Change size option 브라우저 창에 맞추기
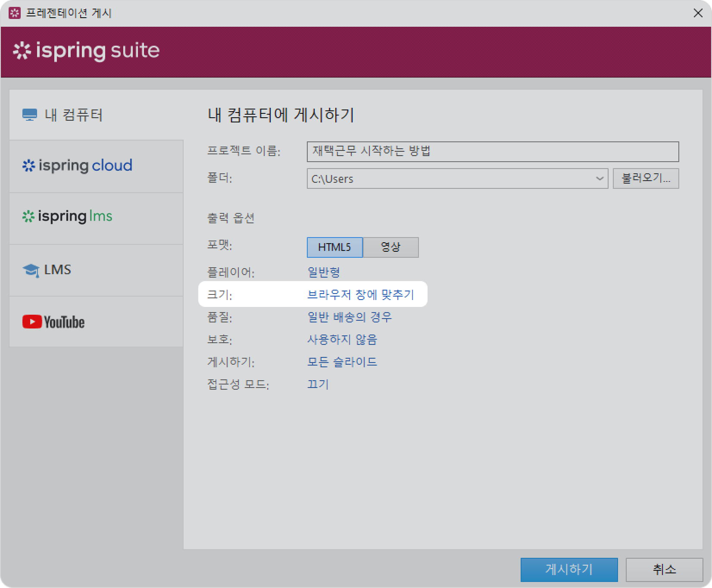The image size is (712, 588). click(360, 295)
